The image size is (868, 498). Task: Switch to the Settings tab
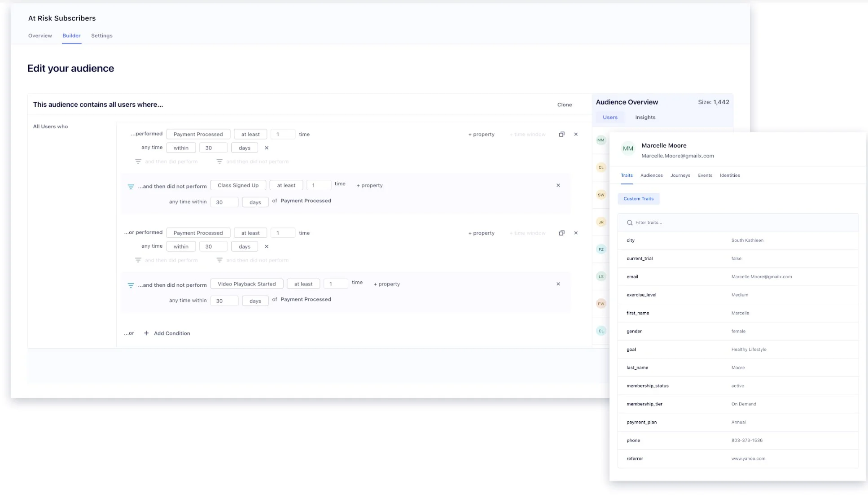pyautogui.click(x=102, y=35)
